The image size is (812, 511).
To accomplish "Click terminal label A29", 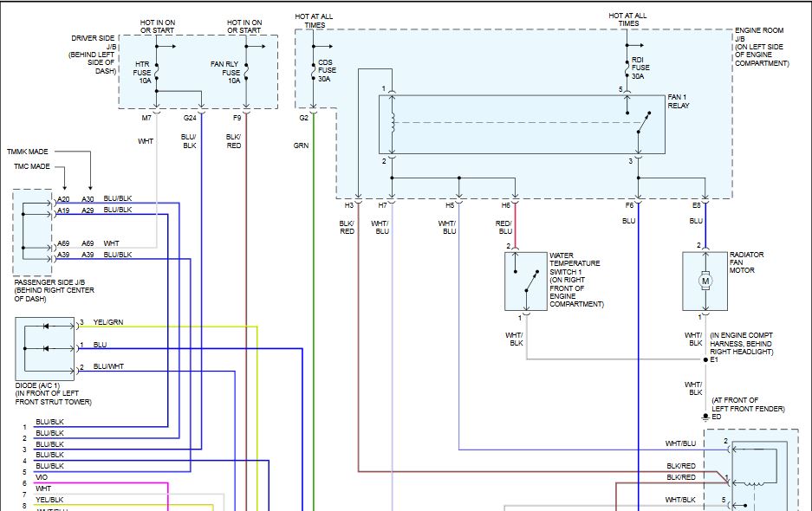I will [88, 210].
